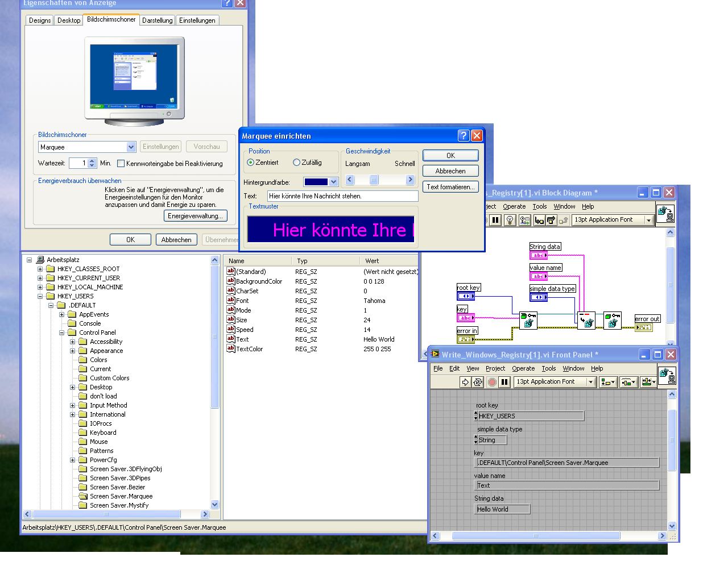Open the Front Panel font size dropdown
728x582 pixels.
[x=590, y=382]
